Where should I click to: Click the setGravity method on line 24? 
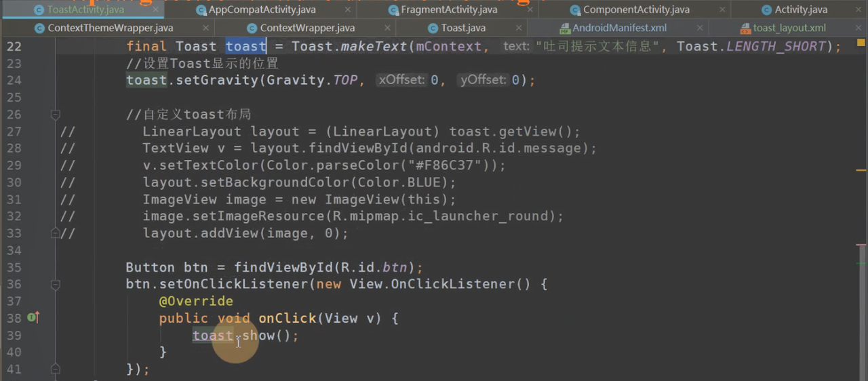click(x=218, y=80)
